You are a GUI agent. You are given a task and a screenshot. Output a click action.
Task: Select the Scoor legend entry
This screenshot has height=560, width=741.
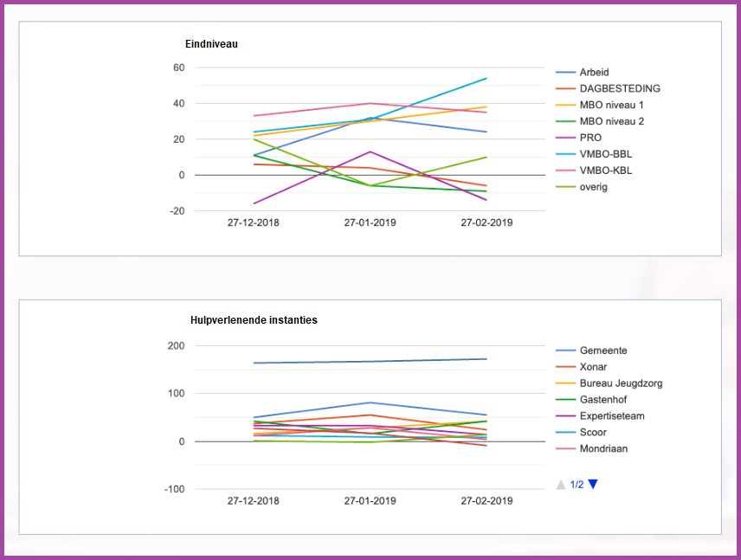point(593,433)
